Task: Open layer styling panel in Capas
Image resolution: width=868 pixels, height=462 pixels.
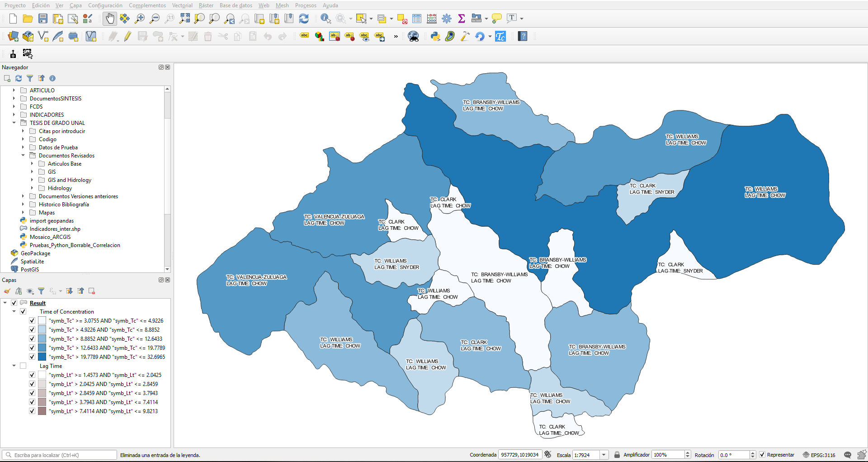Action: (x=7, y=291)
